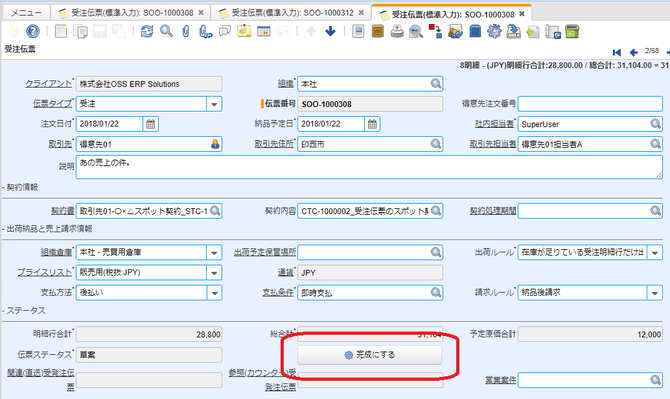Switch to the SOO-1000312 tab
The image size is (670, 399).
point(292,13)
